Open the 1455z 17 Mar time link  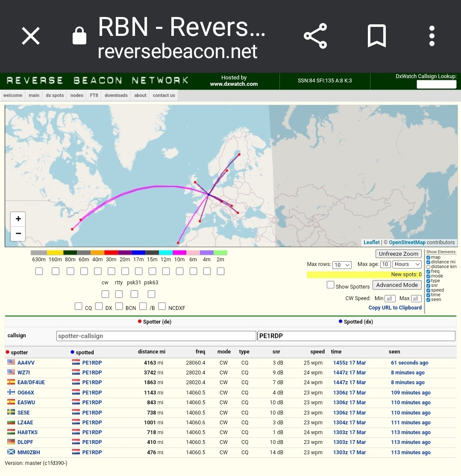349,362
